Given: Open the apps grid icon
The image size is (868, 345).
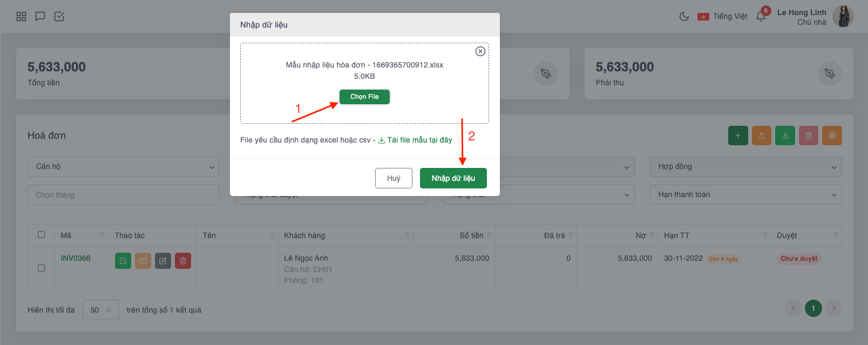Looking at the screenshot, I should point(22,16).
